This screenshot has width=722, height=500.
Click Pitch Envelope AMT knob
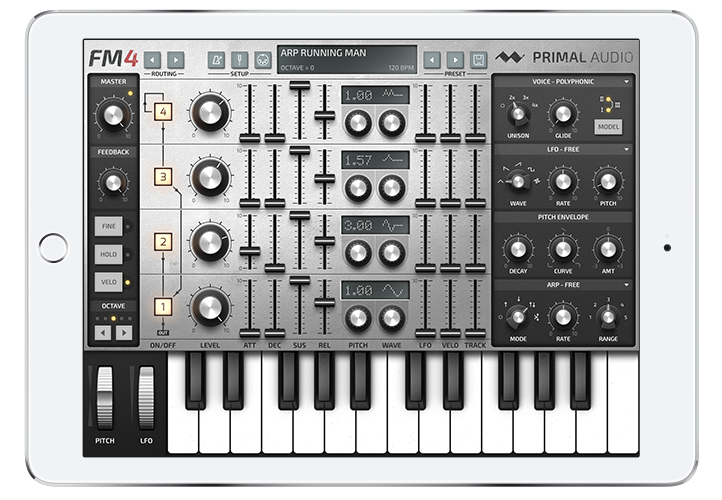click(608, 249)
